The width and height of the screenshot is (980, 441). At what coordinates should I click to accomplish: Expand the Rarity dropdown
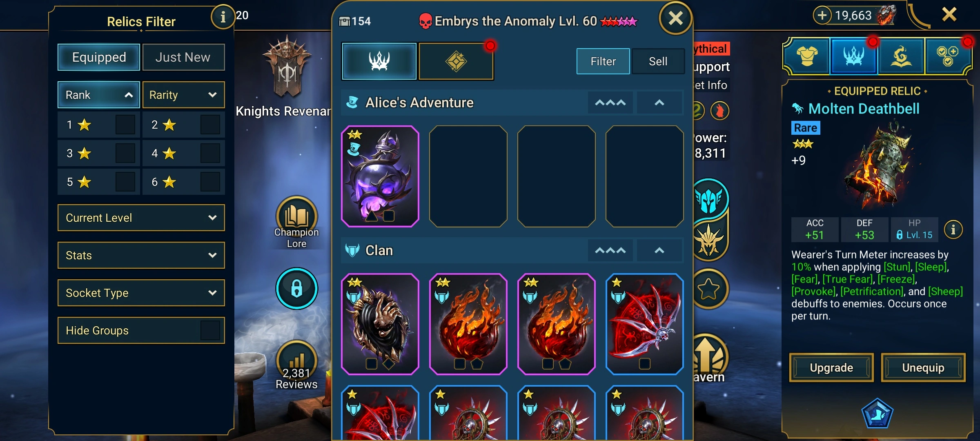(183, 95)
